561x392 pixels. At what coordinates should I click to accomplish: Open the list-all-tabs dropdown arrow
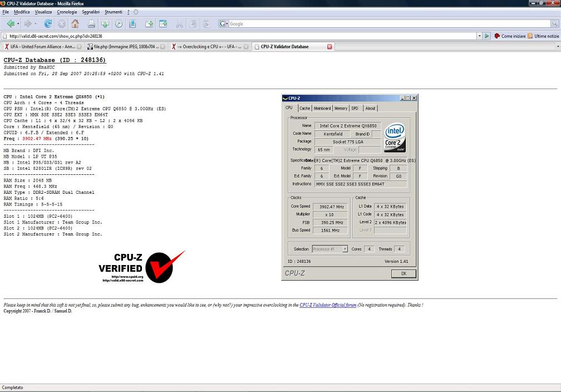pos(558,47)
